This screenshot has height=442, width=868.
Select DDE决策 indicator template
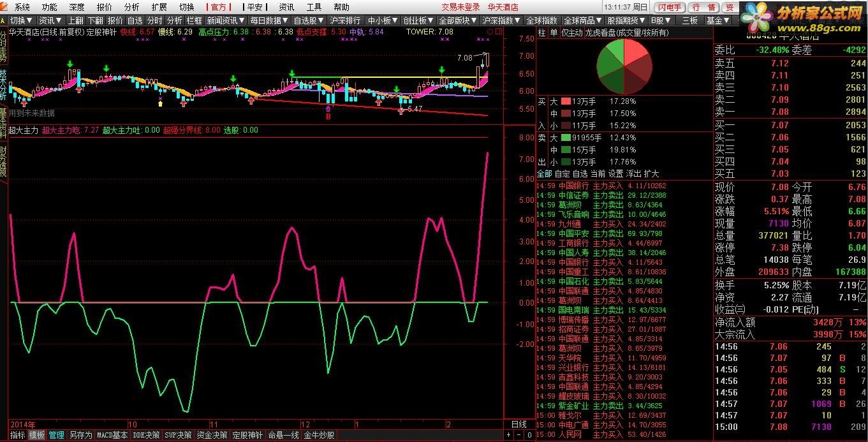pyautogui.click(x=146, y=436)
